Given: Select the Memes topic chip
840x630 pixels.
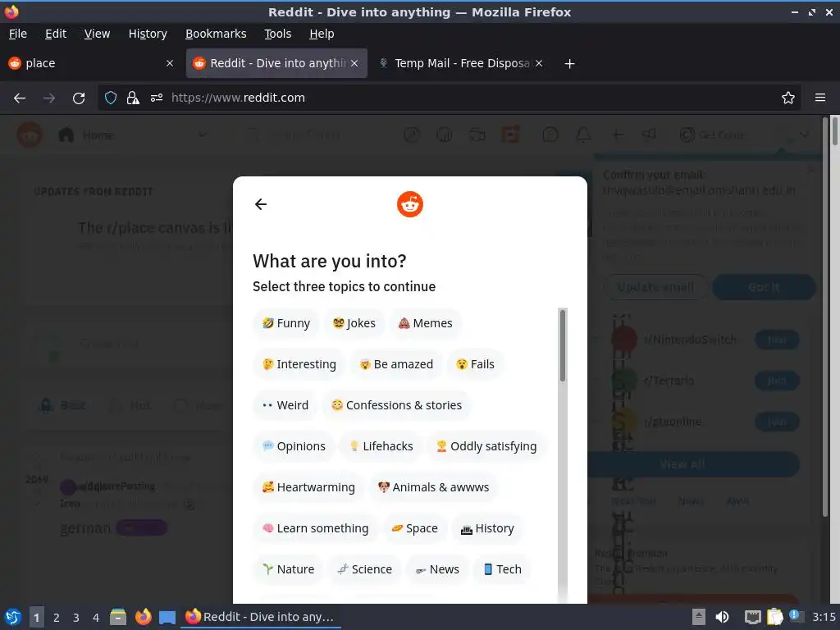Looking at the screenshot, I should (426, 323).
